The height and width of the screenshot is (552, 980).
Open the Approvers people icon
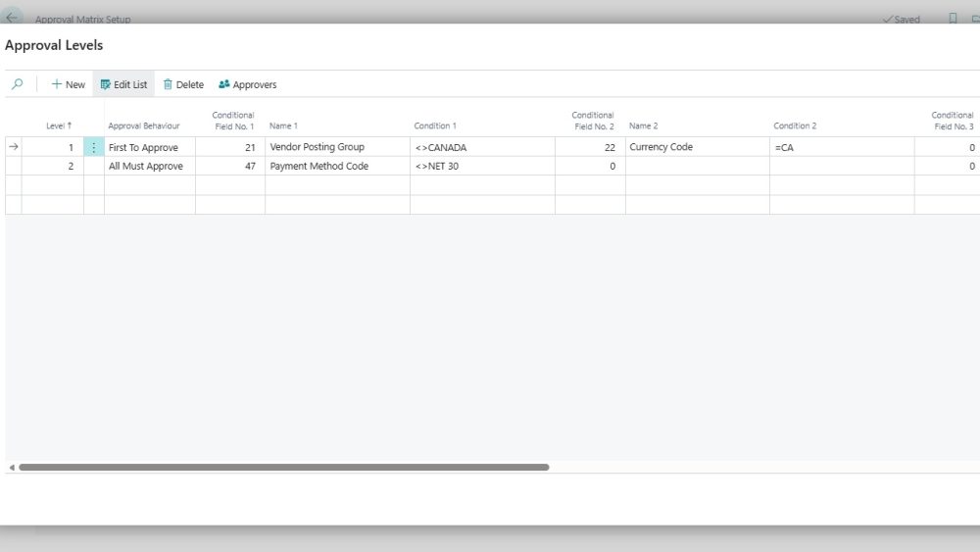click(223, 83)
